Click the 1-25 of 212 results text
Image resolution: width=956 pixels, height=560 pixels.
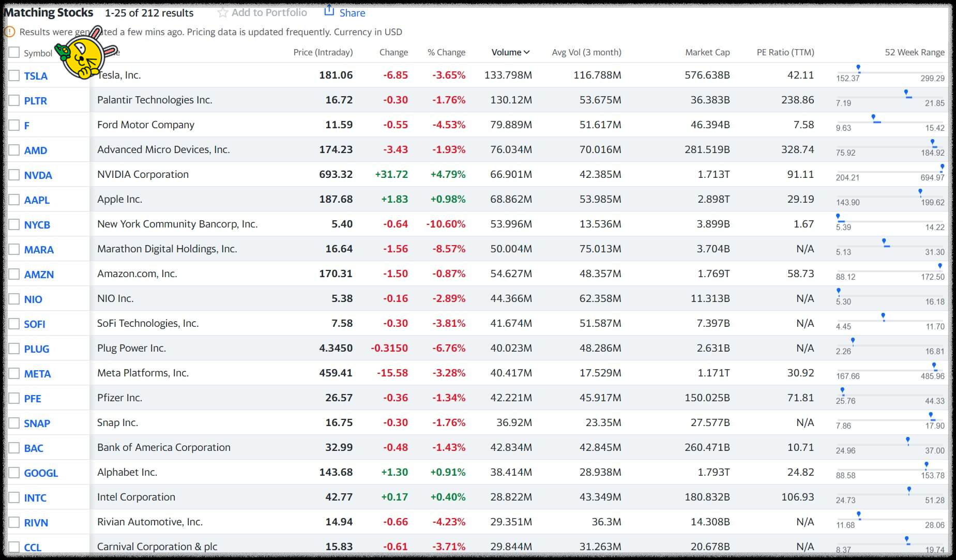click(x=149, y=13)
